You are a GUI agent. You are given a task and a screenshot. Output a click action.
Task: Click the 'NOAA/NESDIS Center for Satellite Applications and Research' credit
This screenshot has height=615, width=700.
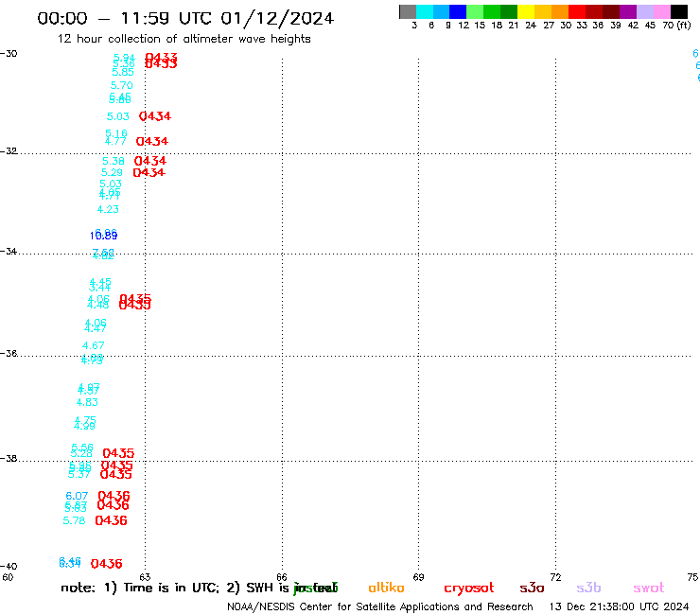380,607
